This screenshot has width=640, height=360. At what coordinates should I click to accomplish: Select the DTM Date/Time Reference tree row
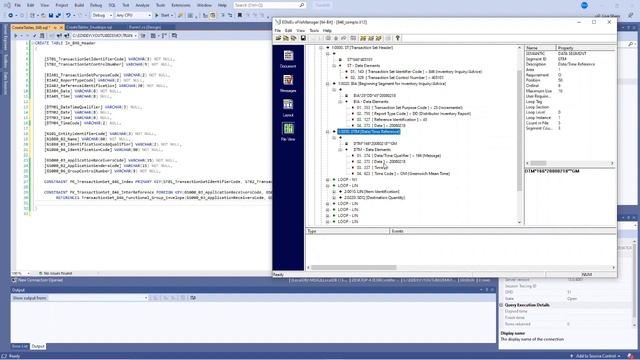tap(369, 132)
